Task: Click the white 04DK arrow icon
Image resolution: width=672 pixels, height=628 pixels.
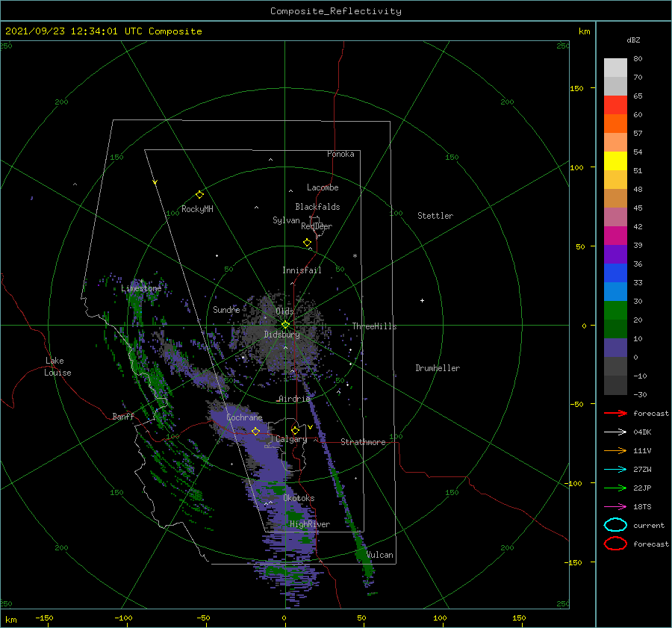Action: coord(615,432)
